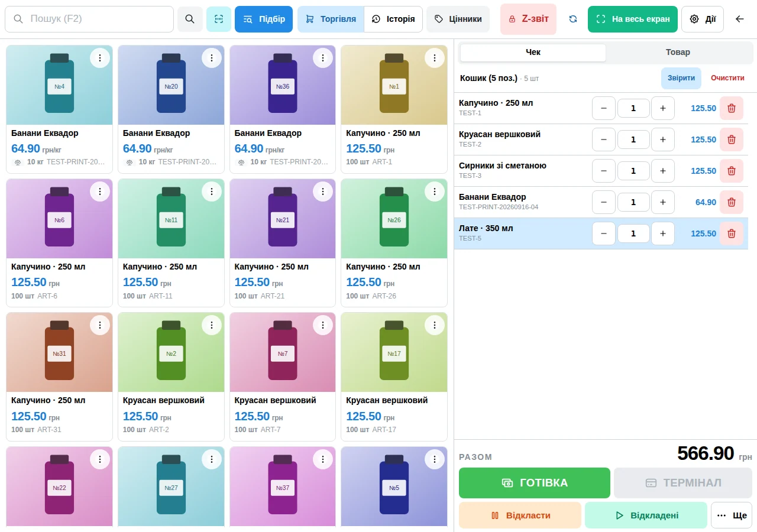The width and height of the screenshot is (757, 532).
Task: Increase quantity of Капучино · 250 мл
Action: 663,108
